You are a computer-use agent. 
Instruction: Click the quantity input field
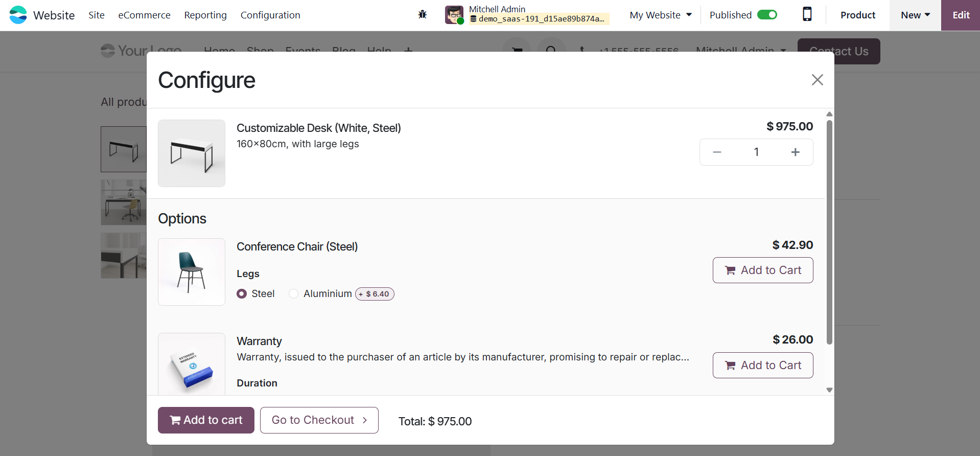coord(756,152)
